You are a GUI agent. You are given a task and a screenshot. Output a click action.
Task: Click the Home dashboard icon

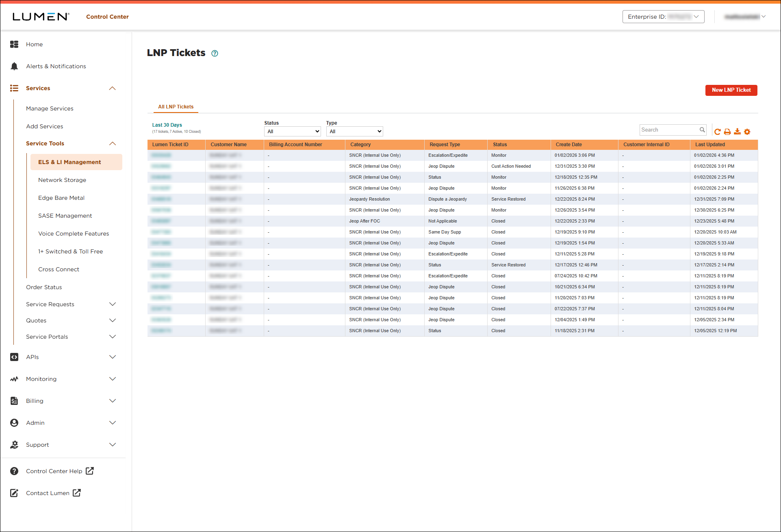click(14, 44)
